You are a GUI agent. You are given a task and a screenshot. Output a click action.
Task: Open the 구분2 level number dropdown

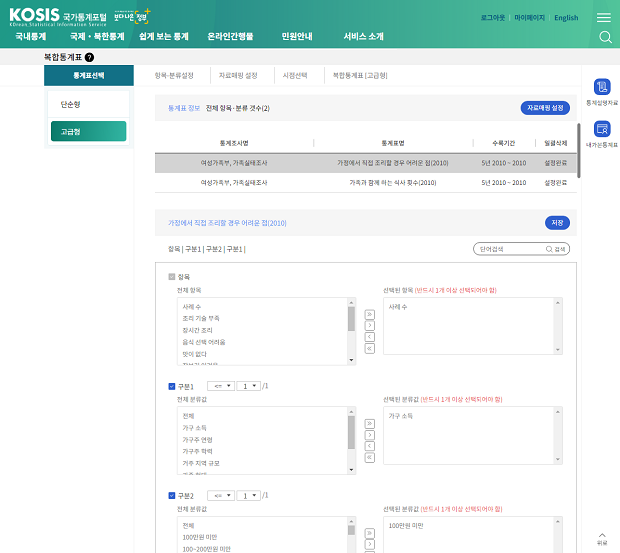248,495
